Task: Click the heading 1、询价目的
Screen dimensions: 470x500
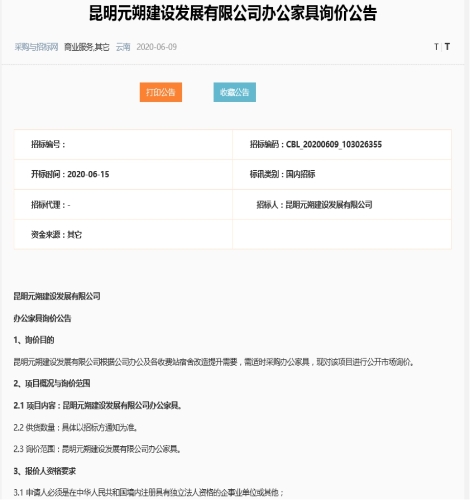Action: point(34,340)
